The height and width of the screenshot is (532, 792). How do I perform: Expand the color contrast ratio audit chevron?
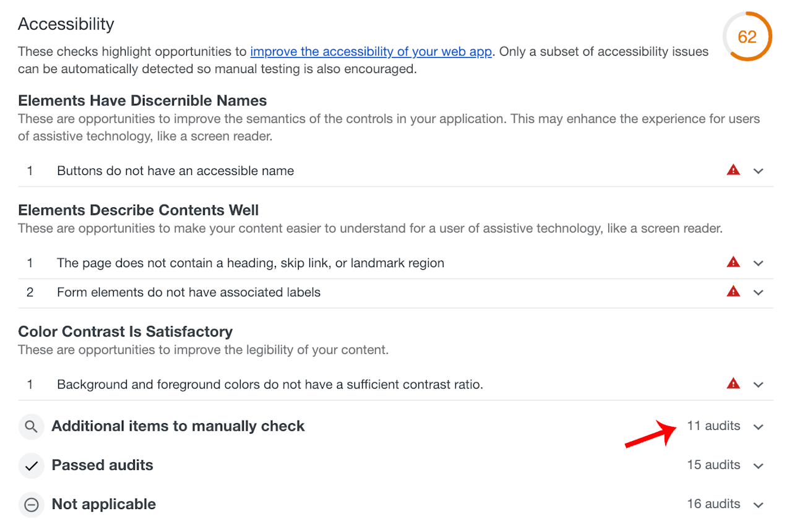pos(759,385)
